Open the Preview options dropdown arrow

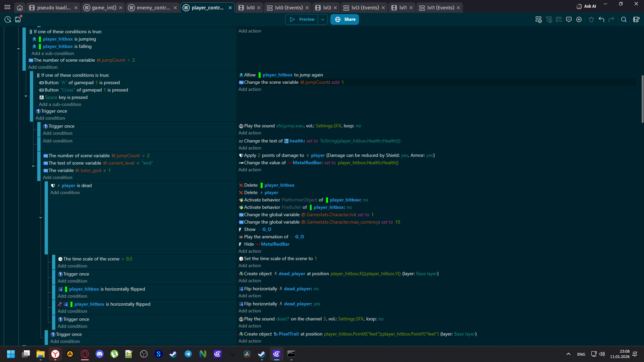click(322, 19)
